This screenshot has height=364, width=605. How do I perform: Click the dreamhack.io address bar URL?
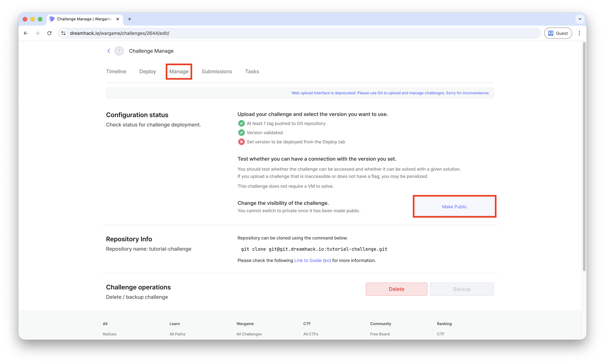click(x=120, y=33)
